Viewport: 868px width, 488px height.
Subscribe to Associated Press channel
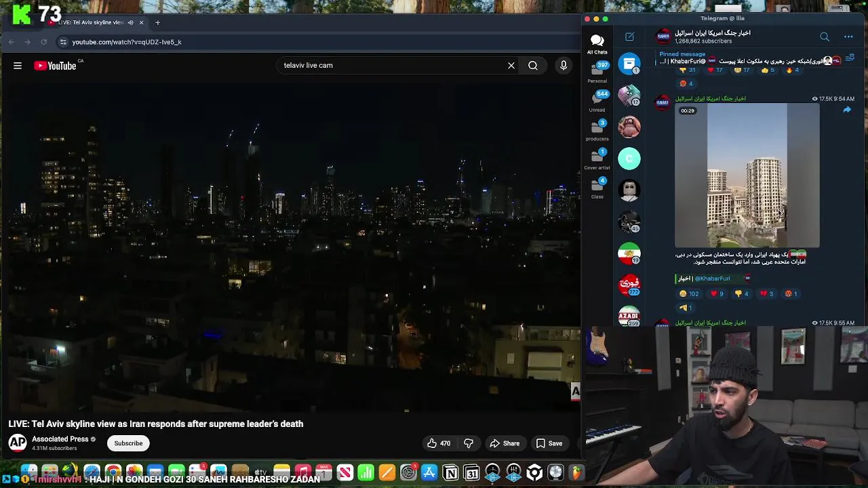(x=128, y=443)
